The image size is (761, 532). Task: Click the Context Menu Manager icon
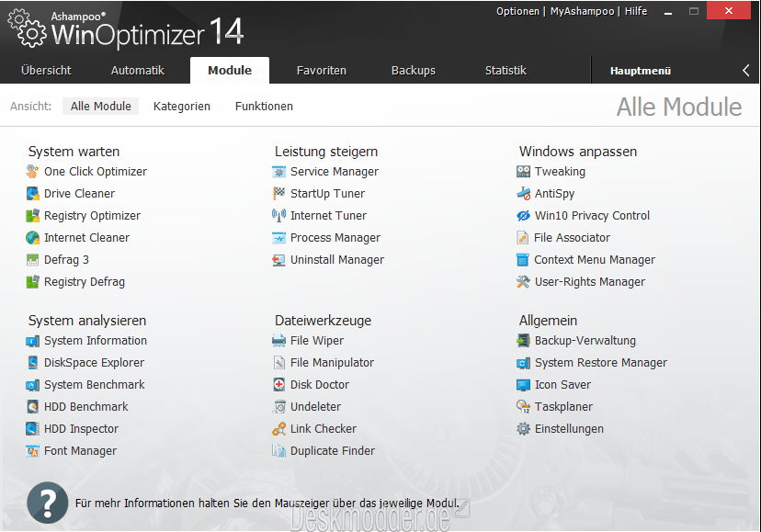[523, 260]
